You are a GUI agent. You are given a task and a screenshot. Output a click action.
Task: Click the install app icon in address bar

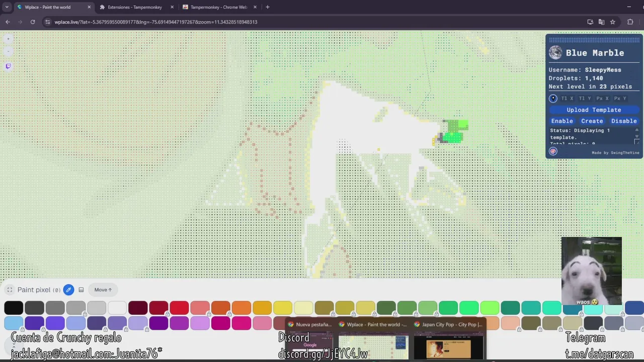[x=590, y=22]
